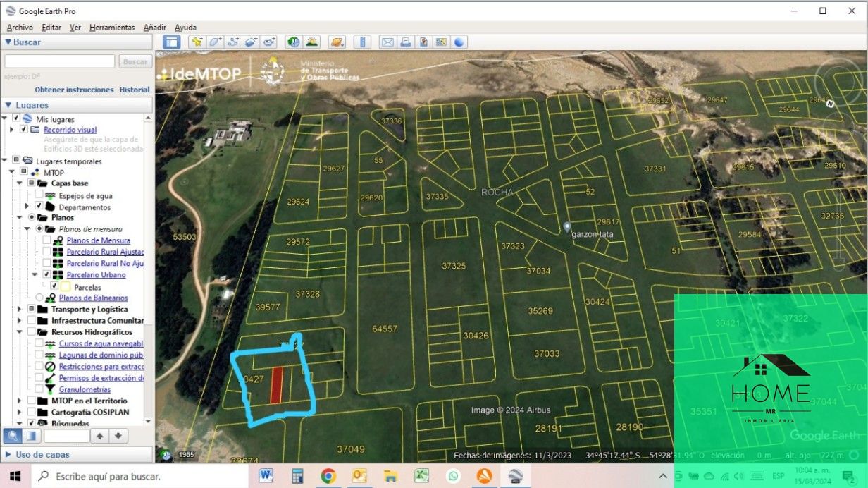Open the Windows Start menu
868x488 pixels.
pyautogui.click(x=15, y=476)
